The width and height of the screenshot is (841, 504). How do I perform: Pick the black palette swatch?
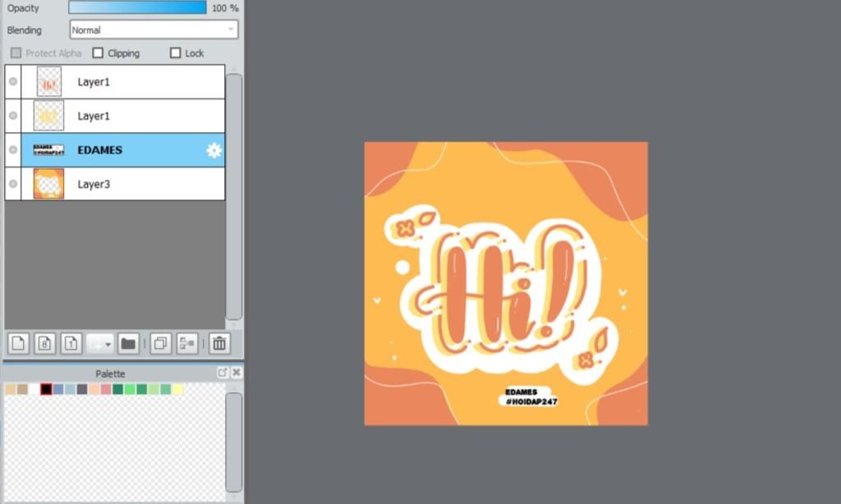46,389
